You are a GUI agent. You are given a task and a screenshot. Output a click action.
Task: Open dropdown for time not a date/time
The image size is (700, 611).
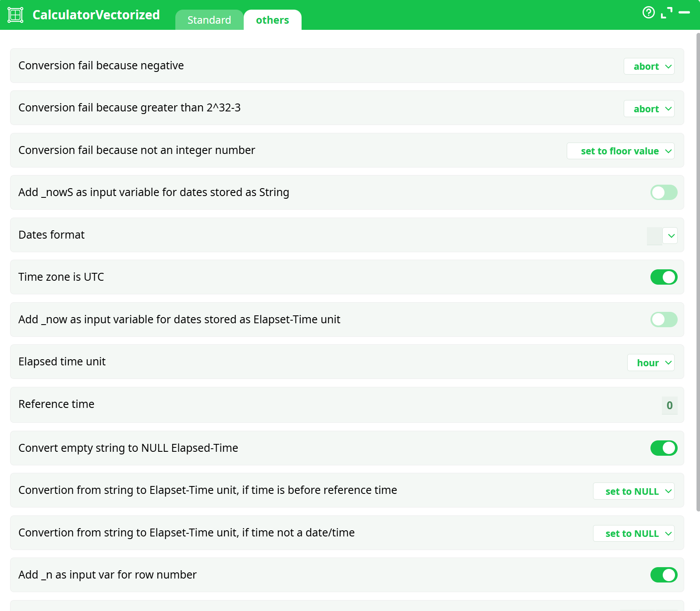[633, 534]
